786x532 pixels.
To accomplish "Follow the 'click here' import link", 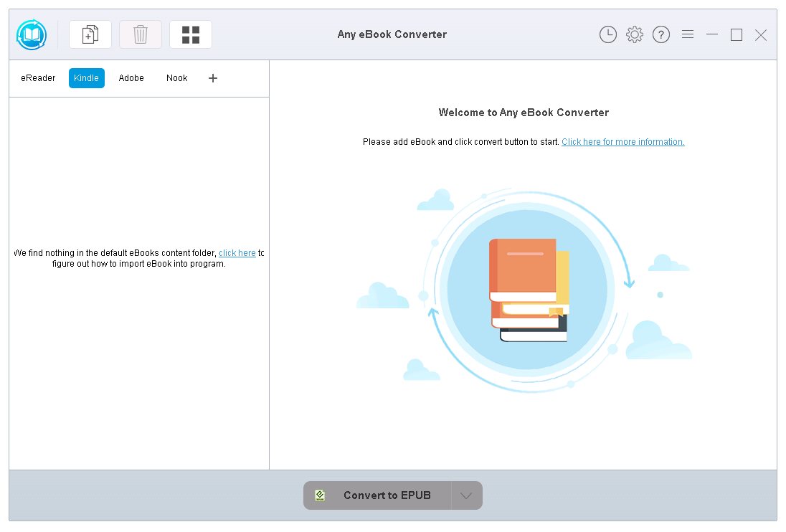I will coord(237,253).
